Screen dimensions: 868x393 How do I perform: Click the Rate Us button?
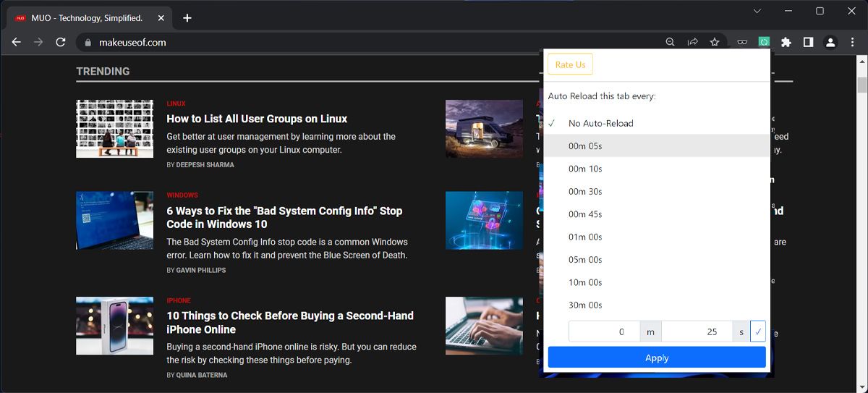tap(570, 64)
